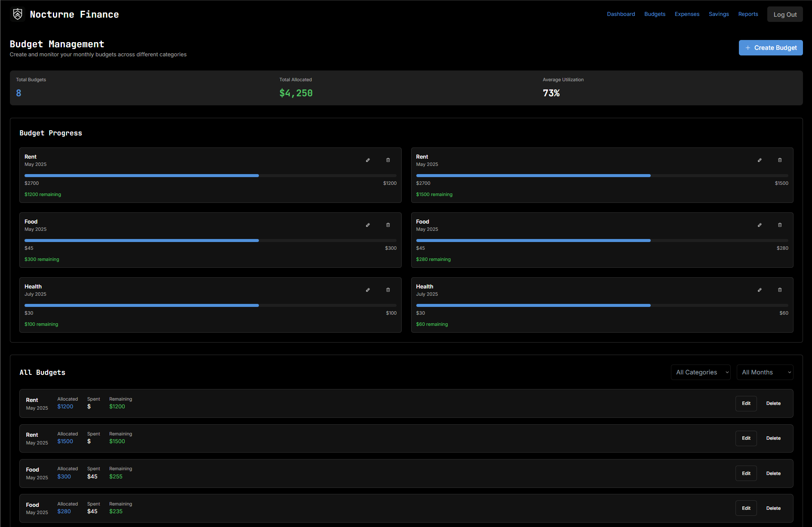The image size is (812, 527).
Task: Delete the $280 Food budget card using its trash icon
Action: 780,225
